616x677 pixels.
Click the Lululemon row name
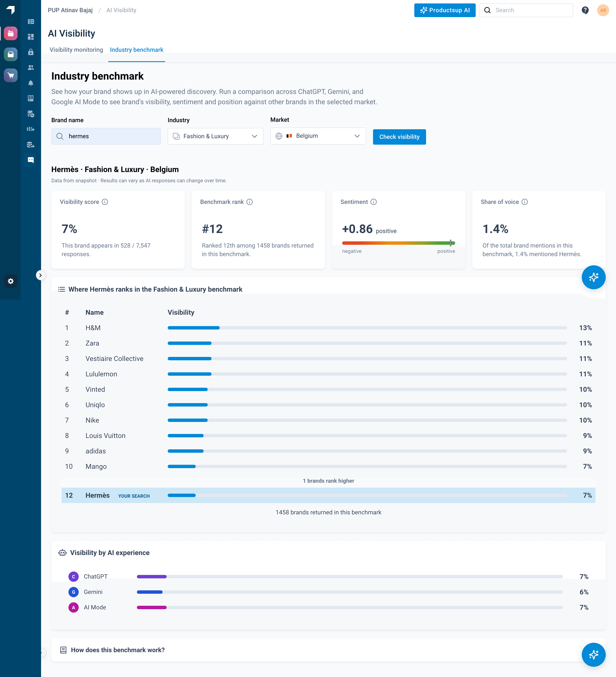coord(101,374)
